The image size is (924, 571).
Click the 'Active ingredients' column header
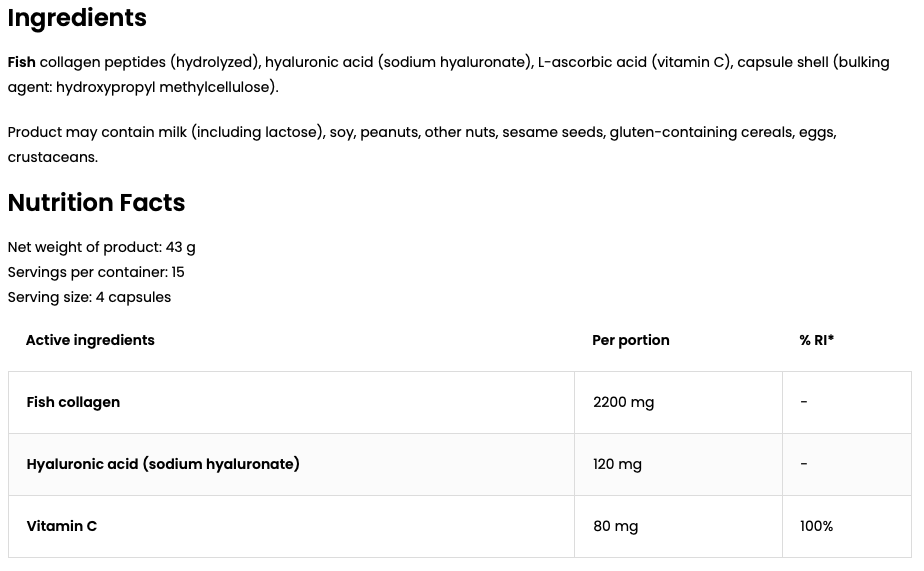[x=90, y=340]
